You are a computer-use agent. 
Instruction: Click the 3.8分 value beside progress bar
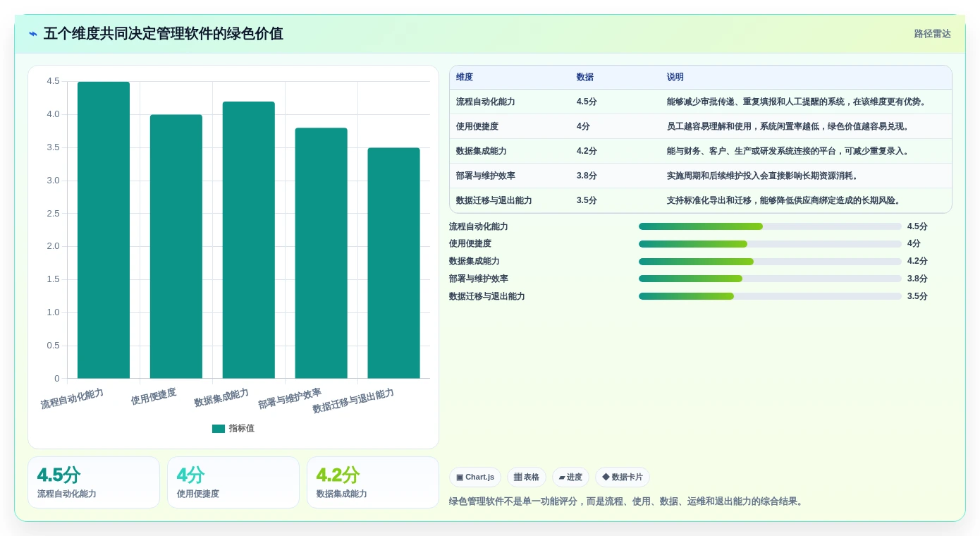(x=917, y=279)
